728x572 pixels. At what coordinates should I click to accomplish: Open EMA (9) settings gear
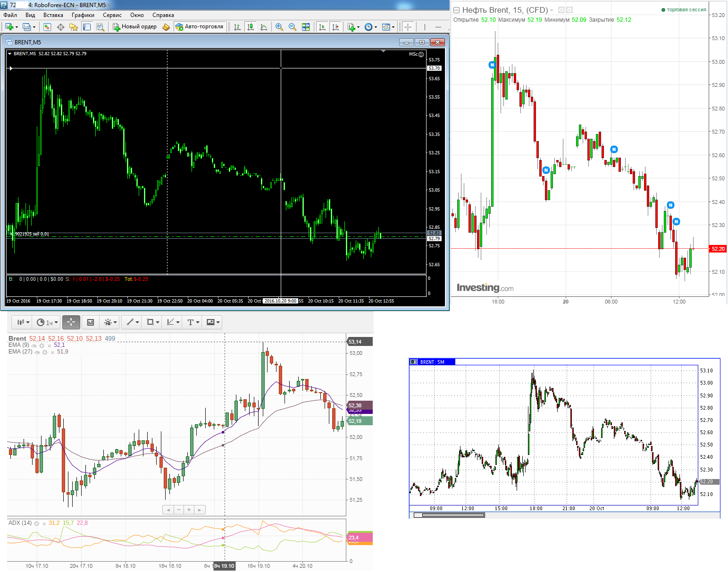tap(42, 346)
